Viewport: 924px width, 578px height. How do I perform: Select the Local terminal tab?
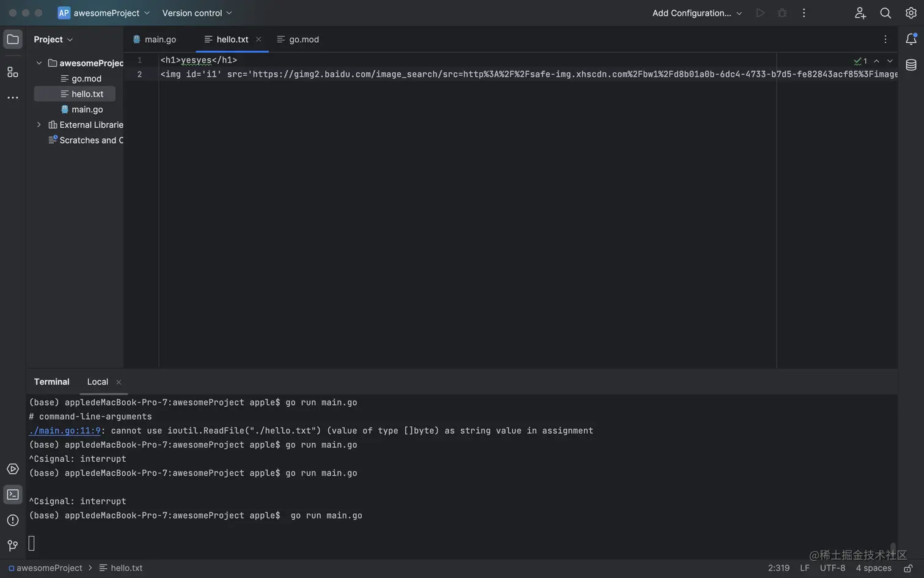[98, 382]
